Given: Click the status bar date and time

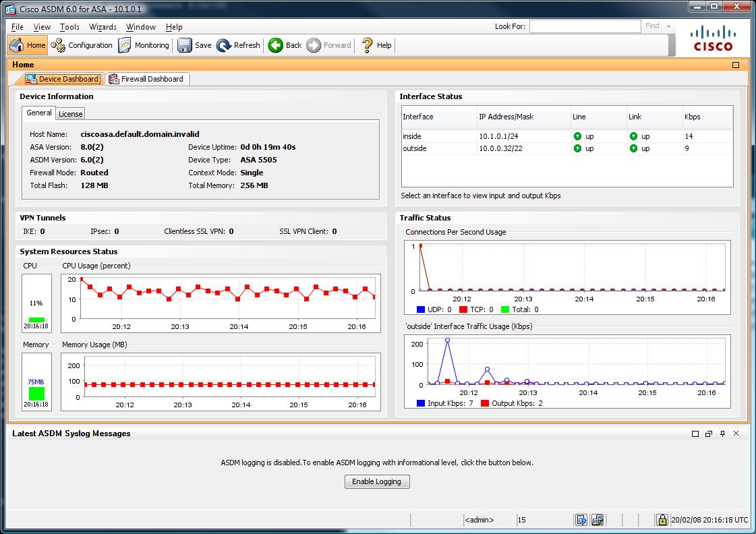Looking at the screenshot, I should click(x=709, y=520).
